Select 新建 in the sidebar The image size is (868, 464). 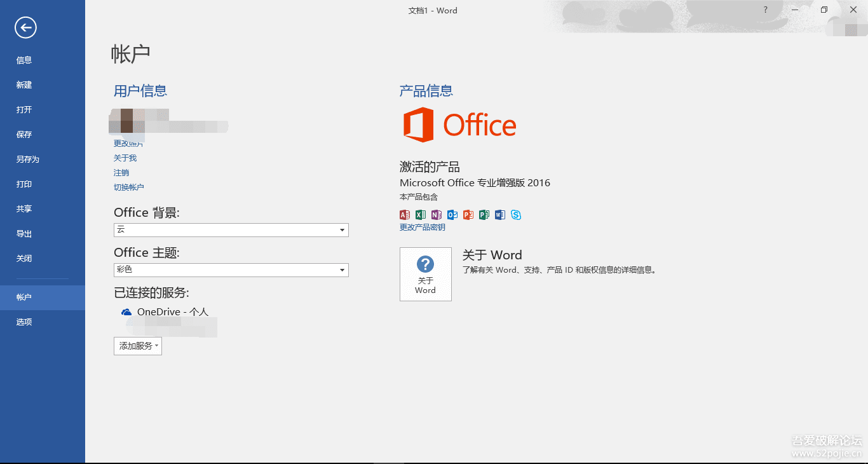point(43,85)
